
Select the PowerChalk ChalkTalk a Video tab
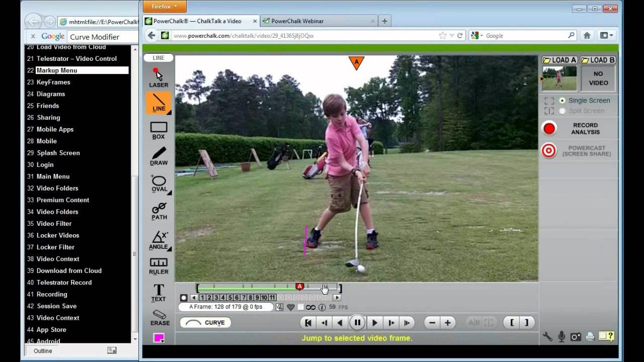[x=201, y=21]
